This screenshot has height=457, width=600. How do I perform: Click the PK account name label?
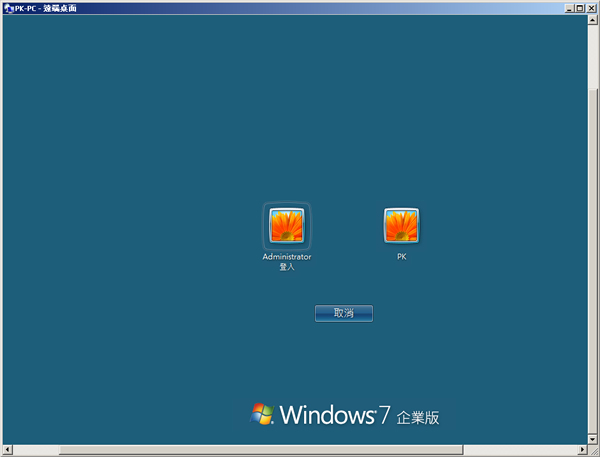tap(401, 257)
